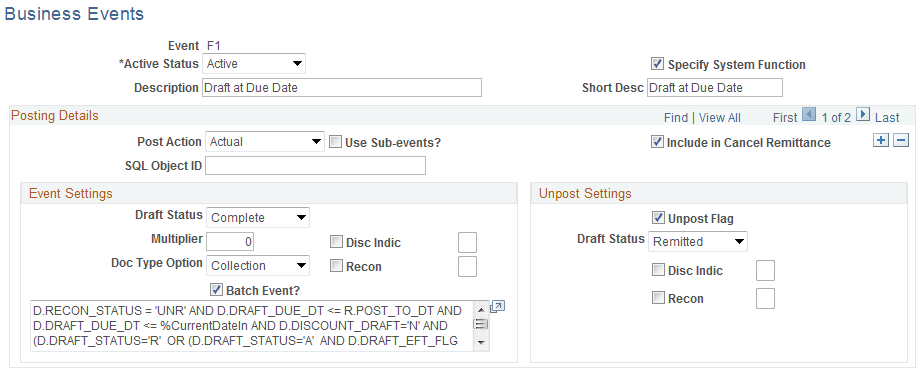Viewport: 924px width, 377px height.
Task: Click into the SQL Object ID field
Action: tap(315, 166)
